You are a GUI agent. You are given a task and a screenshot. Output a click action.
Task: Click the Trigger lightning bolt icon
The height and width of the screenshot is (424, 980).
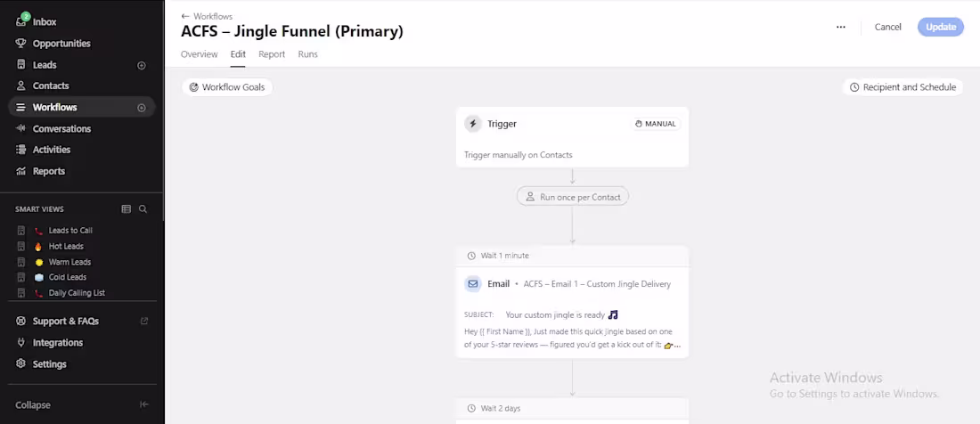pyautogui.click(x=473, y=124)
